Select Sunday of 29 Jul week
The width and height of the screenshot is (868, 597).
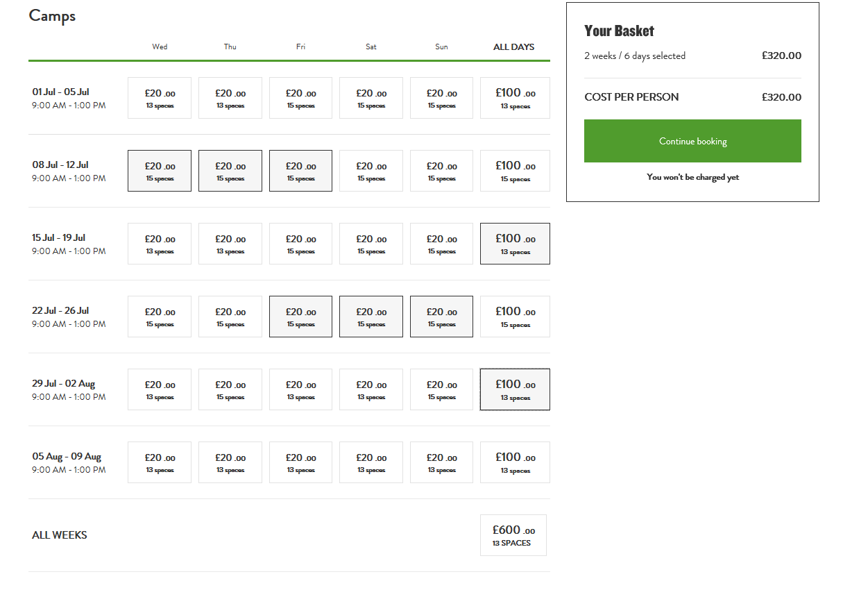pos(441,389)
